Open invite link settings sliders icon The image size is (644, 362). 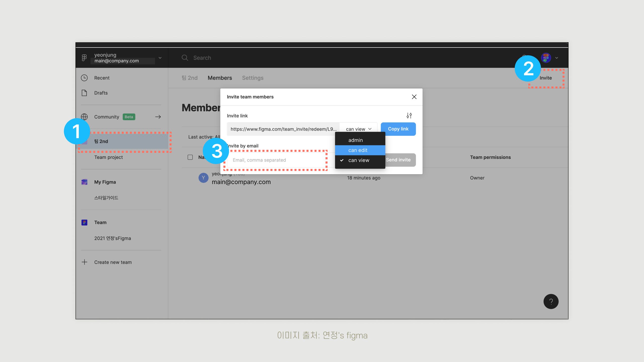pyautogui.click(x=409, y=116)
